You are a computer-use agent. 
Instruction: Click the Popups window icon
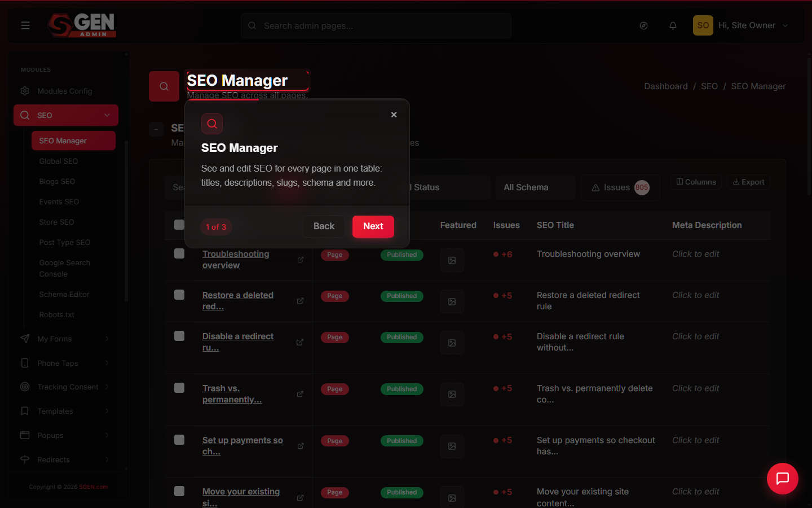pyautogui.click(x=25, y=435)
